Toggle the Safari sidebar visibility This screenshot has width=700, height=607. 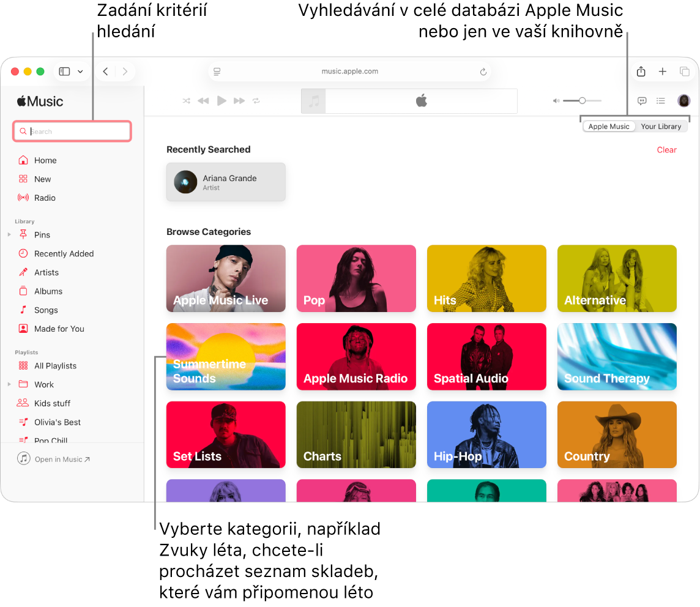pyautogui.click(x=64, y=71)
